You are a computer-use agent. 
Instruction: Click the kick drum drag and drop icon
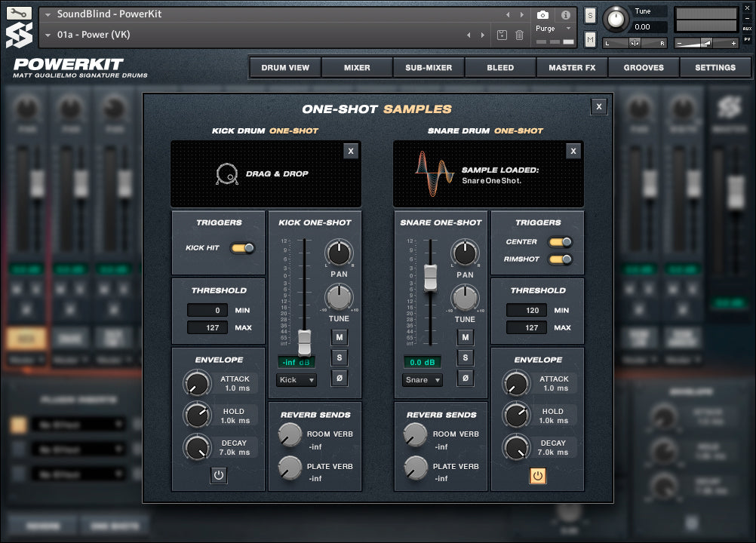(226, 174)
